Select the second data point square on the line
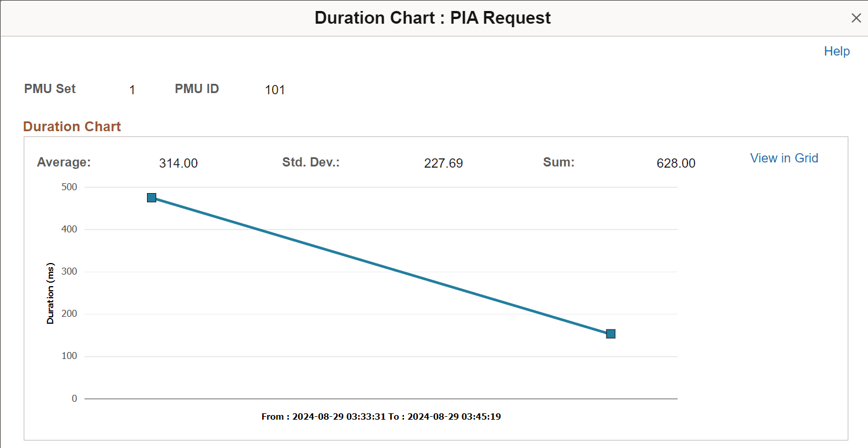Viewport: 868px width, 448px height. (x=610, y=334)
